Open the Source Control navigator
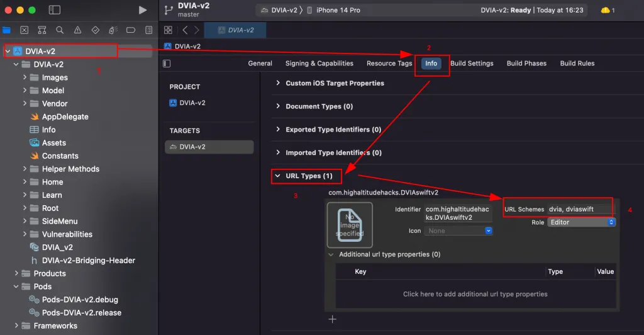Viewport: 644px width, 335px height. (24, 30)
